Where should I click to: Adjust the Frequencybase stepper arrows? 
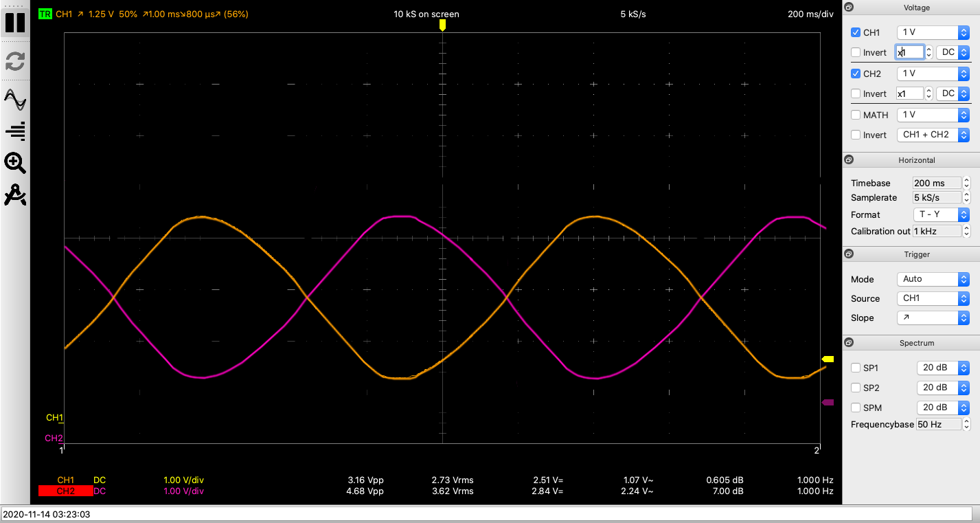point(966,424)
